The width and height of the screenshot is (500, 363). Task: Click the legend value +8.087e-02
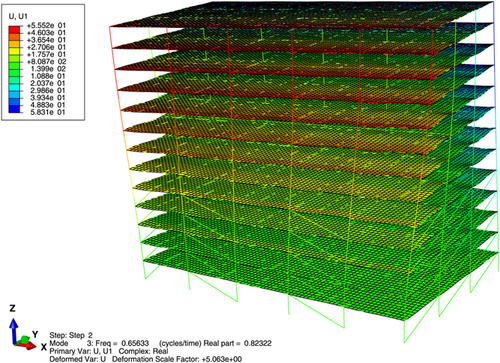[x=46, y=62]
